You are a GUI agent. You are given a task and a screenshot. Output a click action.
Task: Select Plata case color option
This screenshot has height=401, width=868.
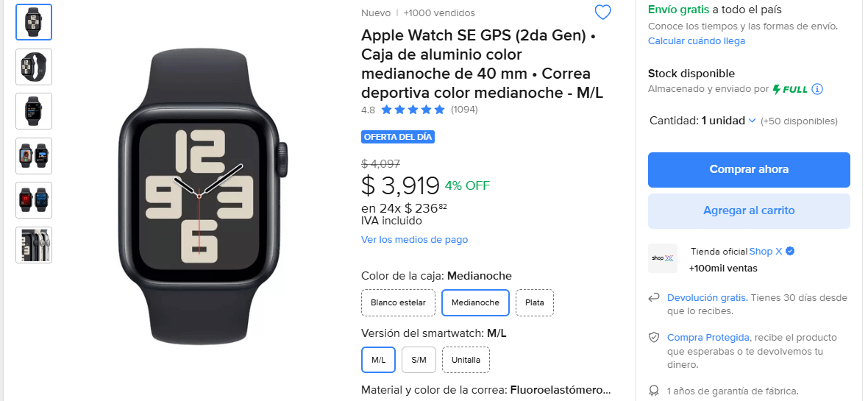pyautogui.click(x=535, y=302)
